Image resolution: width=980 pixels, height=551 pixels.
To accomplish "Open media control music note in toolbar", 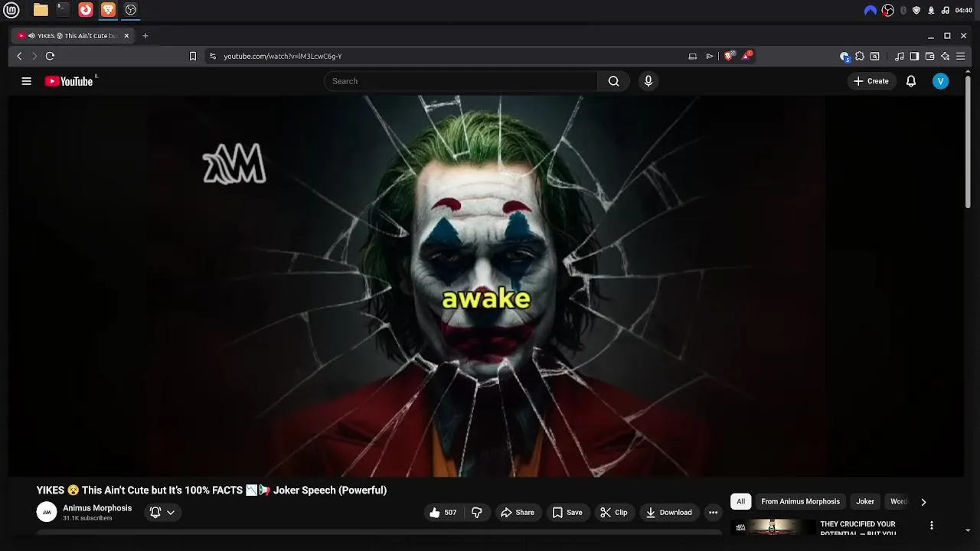I will coord(900,56).
